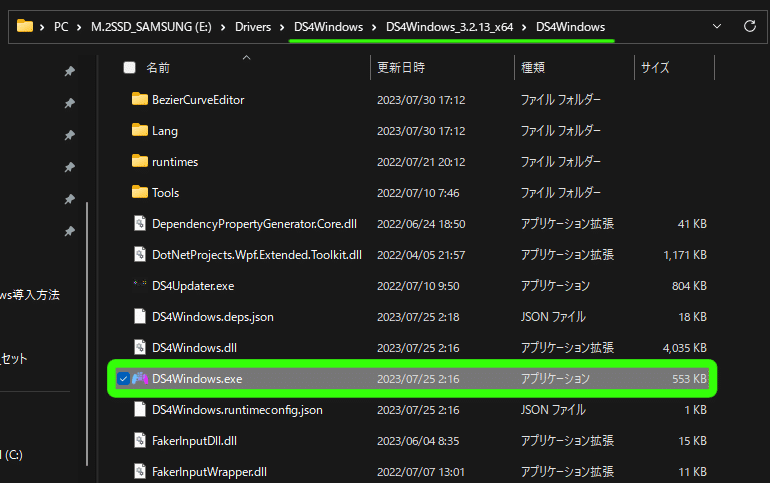The height and width of the screenshot is (483, 770).
Task: Uncheck the DS4Windows.exe selection checkbox
Action: pos(123,378)
